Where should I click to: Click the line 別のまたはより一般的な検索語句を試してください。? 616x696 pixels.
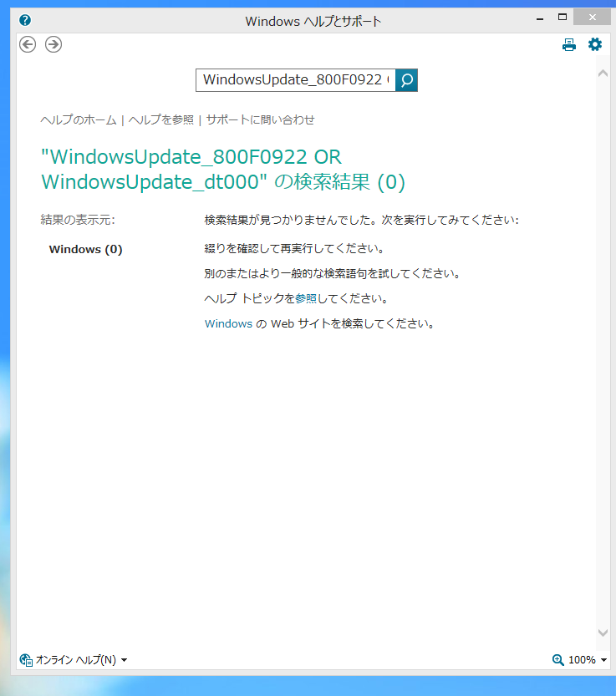[332, 273]
